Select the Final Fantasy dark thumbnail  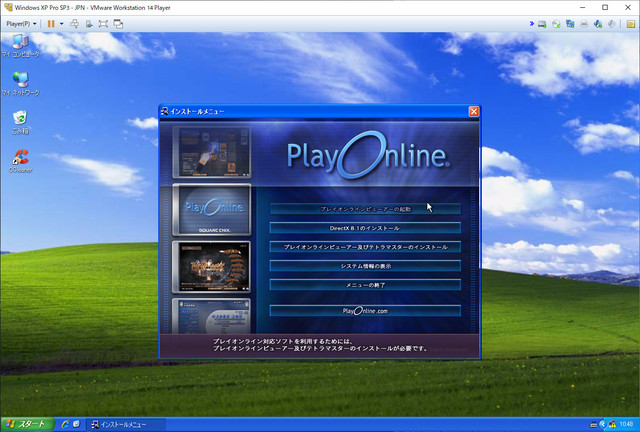coord(212,267)
